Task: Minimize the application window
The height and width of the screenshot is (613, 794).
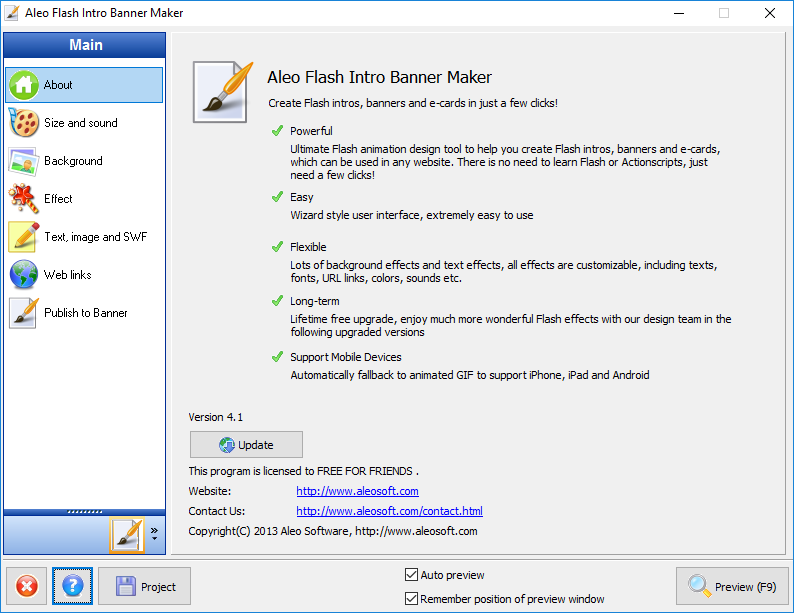Action: (x=679, y=13)
